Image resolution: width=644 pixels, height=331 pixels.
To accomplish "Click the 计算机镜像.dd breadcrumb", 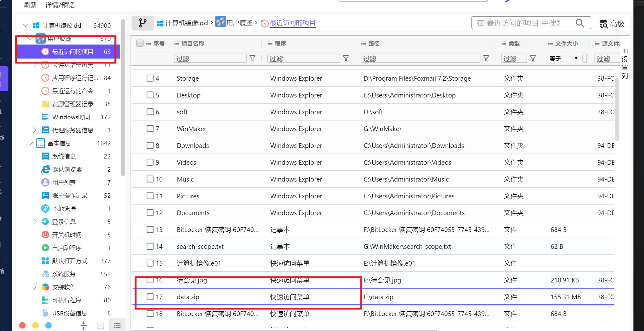I will [x=186, y=23].
